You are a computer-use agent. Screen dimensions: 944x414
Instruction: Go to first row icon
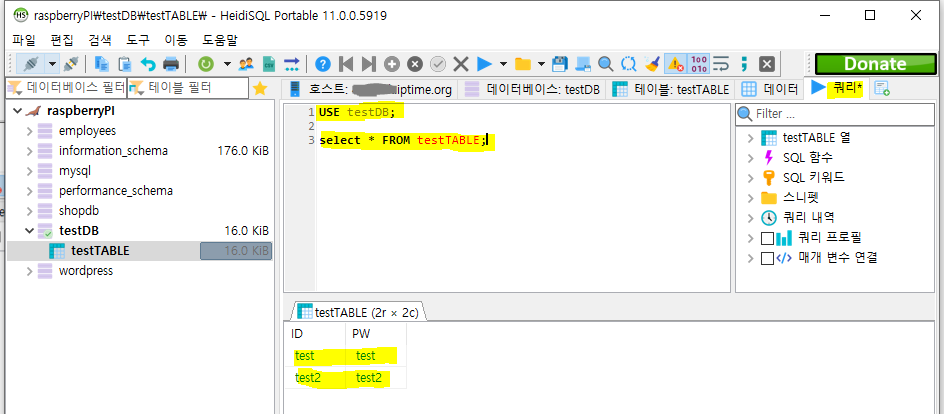pyautogui.click(x=346, y=63)
